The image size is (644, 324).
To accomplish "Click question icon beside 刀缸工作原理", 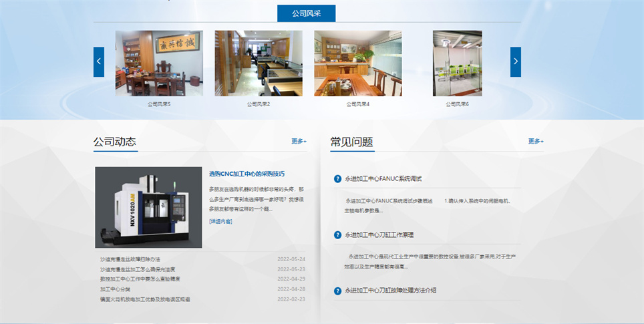I will [337, 235].
